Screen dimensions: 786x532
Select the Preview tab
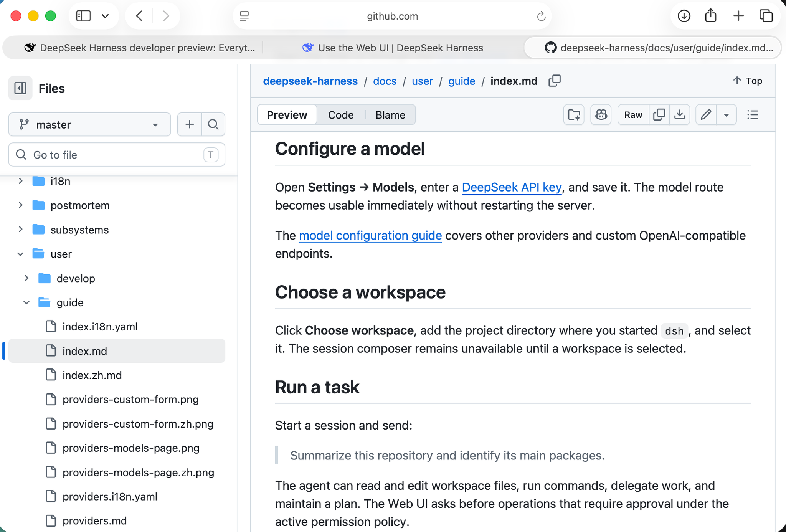coord(287,115)
